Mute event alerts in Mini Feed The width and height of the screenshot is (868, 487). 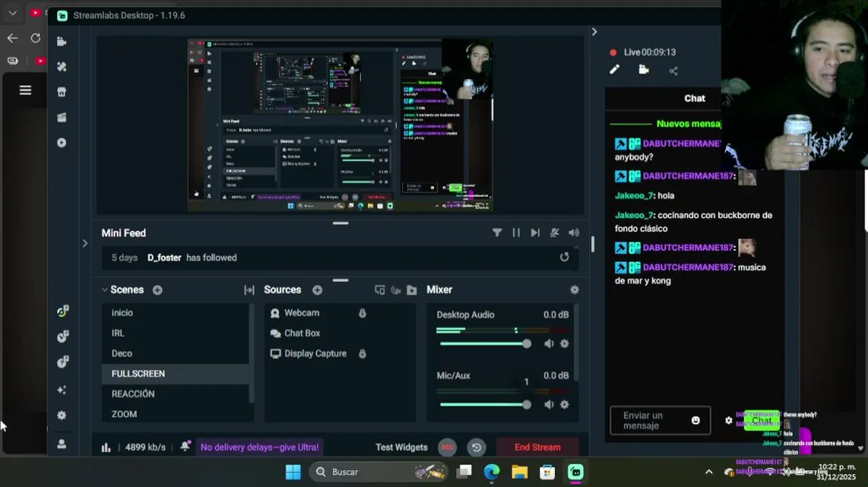pos(554,233)
